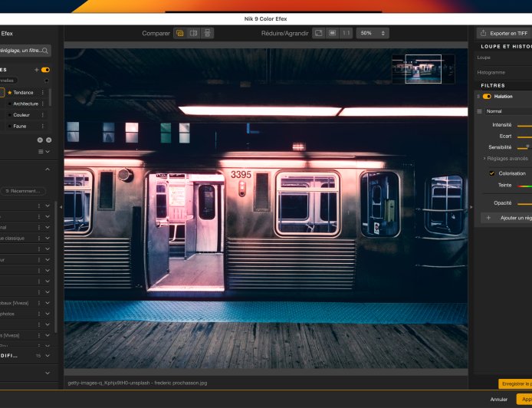This screenshot has width=532, height=408.
Task: Click selected preset thumbnail beside Tendance
Action: click(x=2, y=92)
